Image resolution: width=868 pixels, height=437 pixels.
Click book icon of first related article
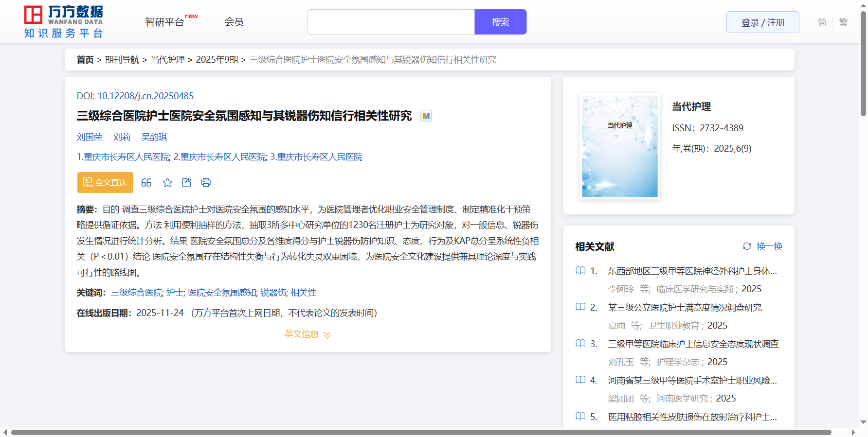tap(580, 271)
